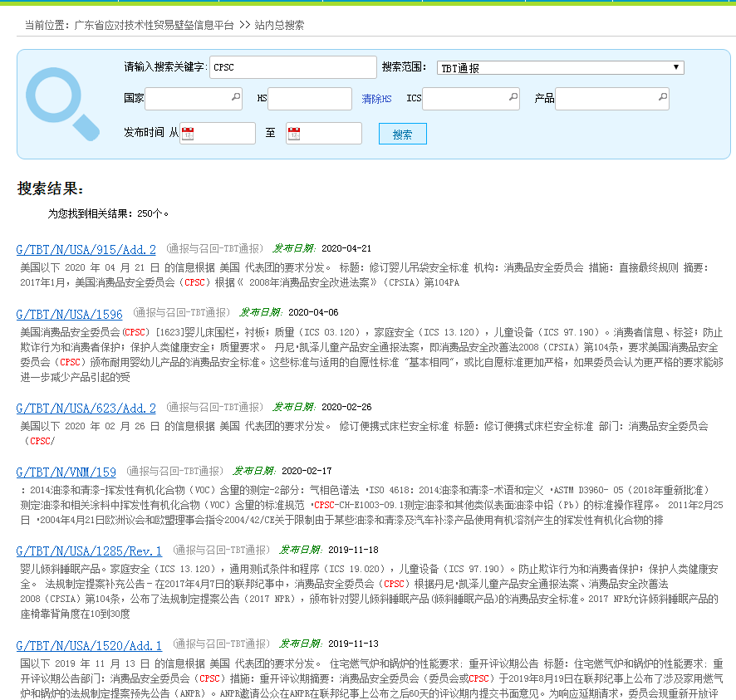The height and width of the screenshot is (700, 736).
Task: Click the 清除HS link
Action: 376,99
